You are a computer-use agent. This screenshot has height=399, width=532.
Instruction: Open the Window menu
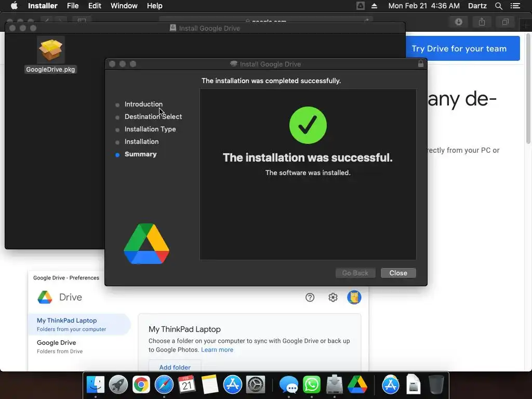124,6
